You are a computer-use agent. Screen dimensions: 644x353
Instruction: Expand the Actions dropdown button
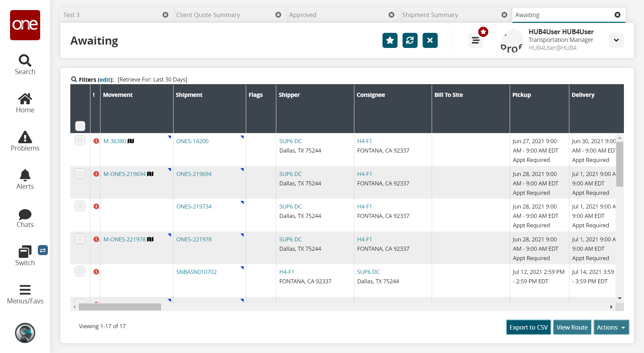611,327
